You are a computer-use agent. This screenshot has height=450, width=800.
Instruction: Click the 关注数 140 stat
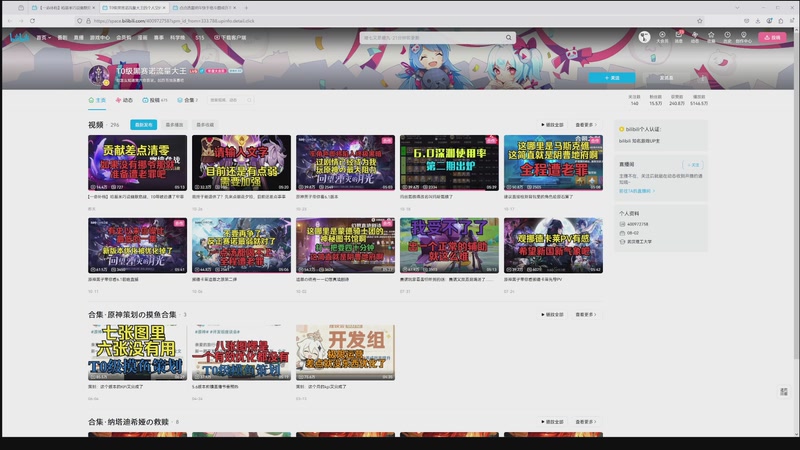tap(634, 100)
